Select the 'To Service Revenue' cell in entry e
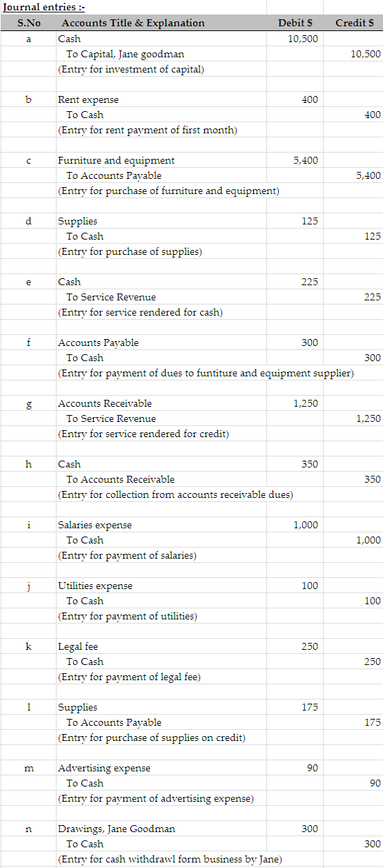This screenshot has width=383, height=868. coord(111,297)
